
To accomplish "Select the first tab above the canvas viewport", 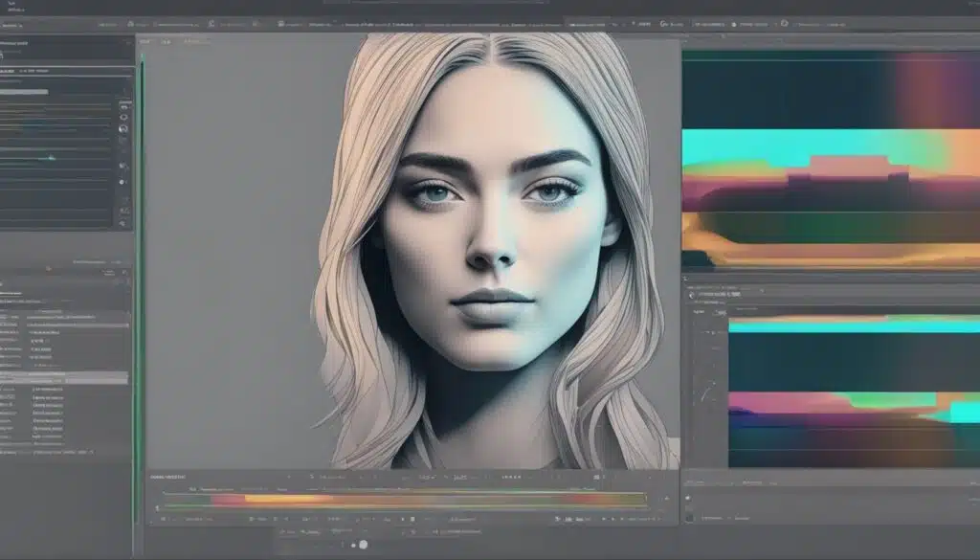I will 145,42.
